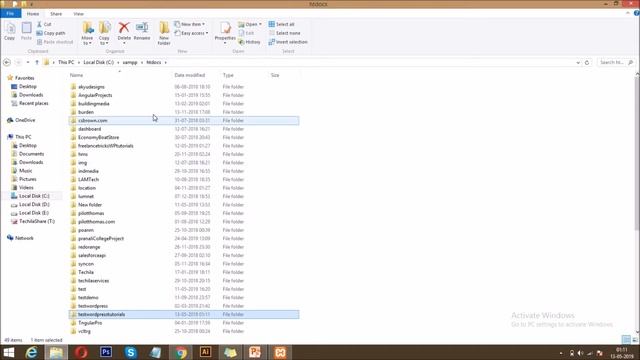Click the Cut command in Clipboard group
The image size is (640, 360).
click(x=44, y=24)
